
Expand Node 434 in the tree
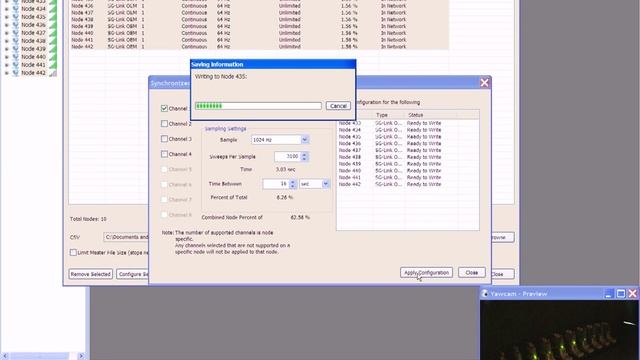pyautogui.click(x=6, y=9)
